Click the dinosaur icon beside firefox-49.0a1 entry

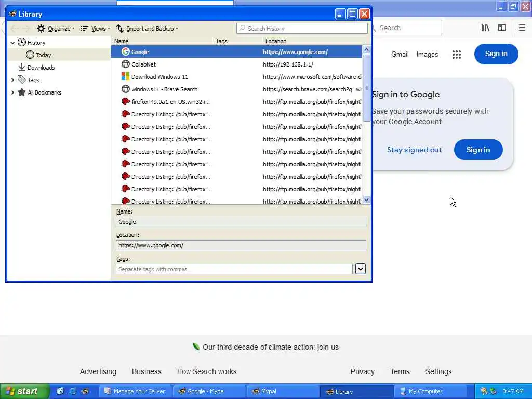126,101
